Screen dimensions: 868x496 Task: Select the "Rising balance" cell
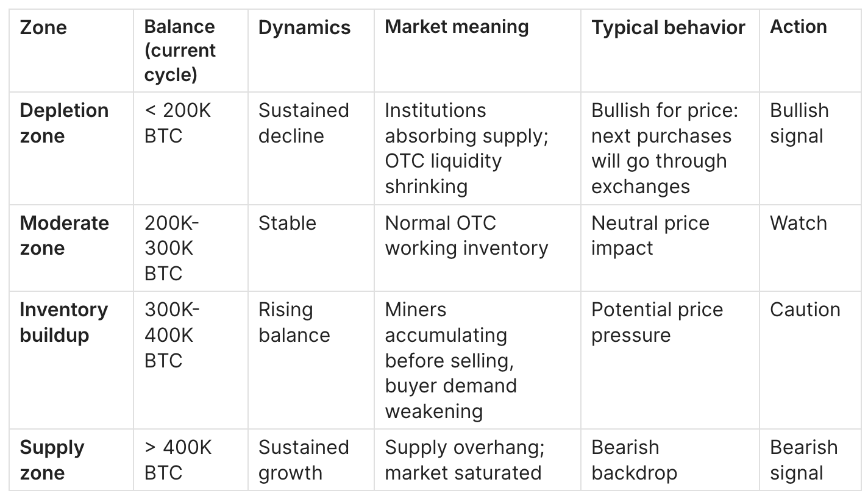294,322
